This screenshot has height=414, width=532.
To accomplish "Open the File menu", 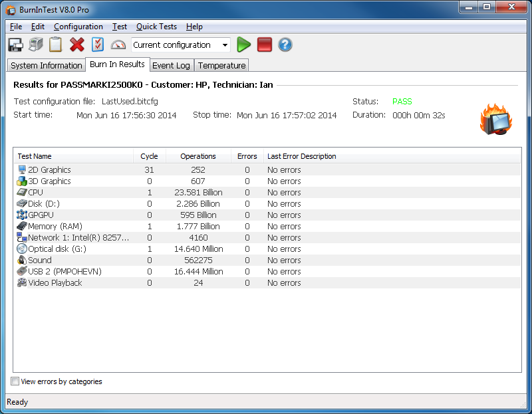I will click(x=16, y=27).
